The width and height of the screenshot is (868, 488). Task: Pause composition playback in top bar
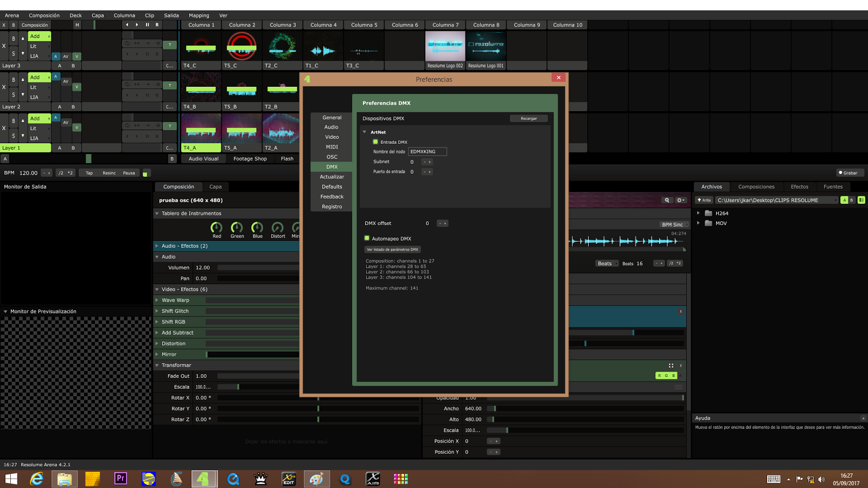pos(147,24)
